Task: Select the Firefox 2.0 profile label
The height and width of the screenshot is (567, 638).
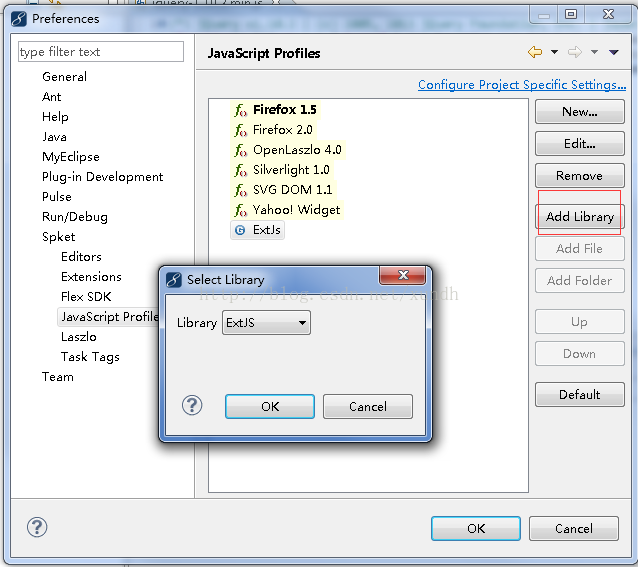Action: click(282, 130)
